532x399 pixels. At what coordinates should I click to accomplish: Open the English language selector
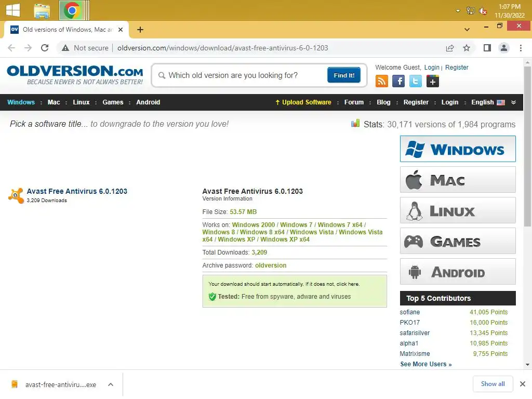click(488, 102)
